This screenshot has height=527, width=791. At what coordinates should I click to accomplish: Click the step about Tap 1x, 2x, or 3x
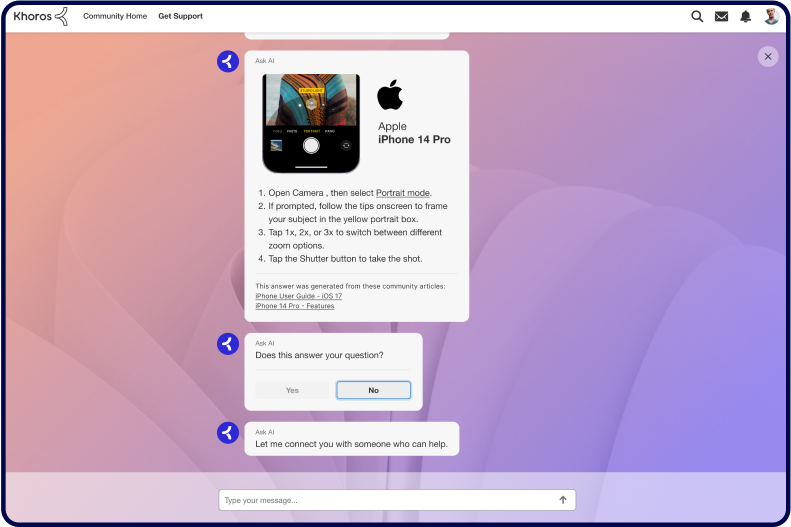[x=355, y=239]
